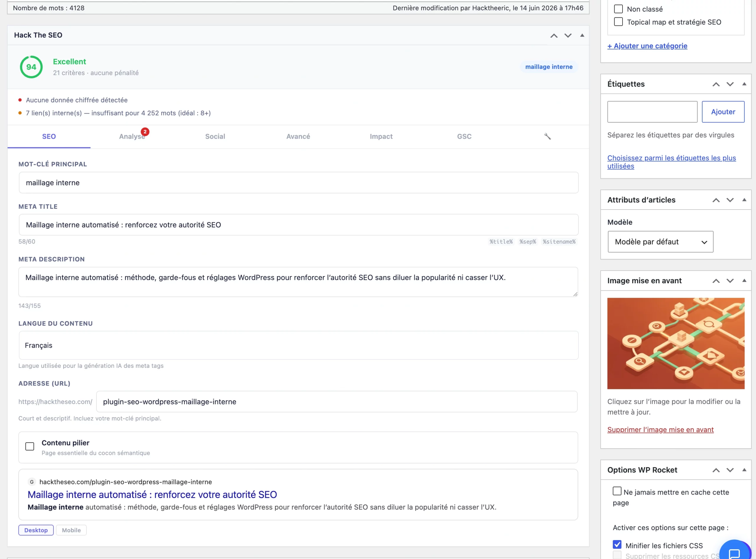Click the 143/155 character counter
756x559 pixels.
click(30, 306)
